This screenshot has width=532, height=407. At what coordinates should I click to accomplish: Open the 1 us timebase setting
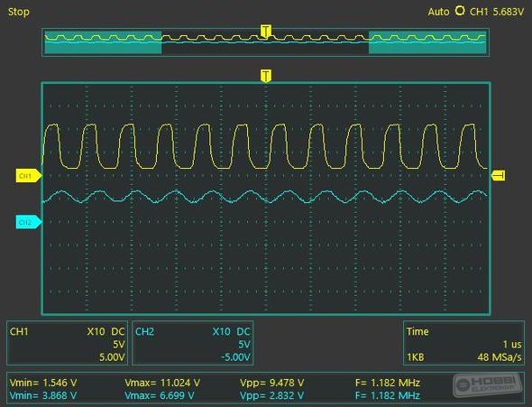(x=512, y=344)
